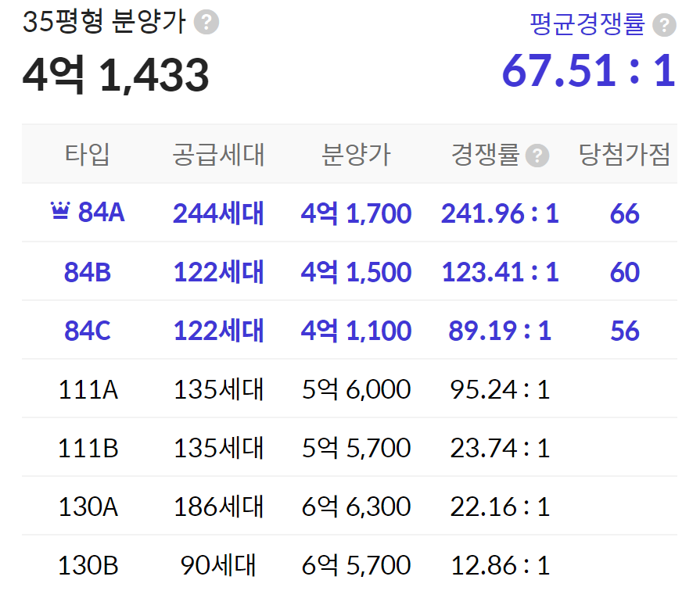Select the 90세대 supply cell

click(218, 565)
